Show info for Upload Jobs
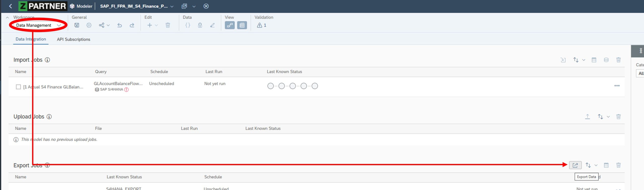This screenshot has height=190, width=644. click(x=49, y=117)
